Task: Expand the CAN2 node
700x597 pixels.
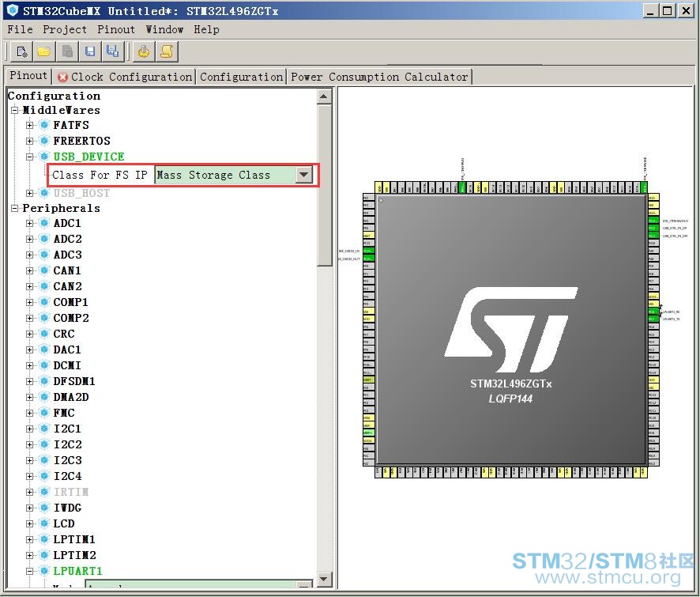Action: [x=29, y=286]
